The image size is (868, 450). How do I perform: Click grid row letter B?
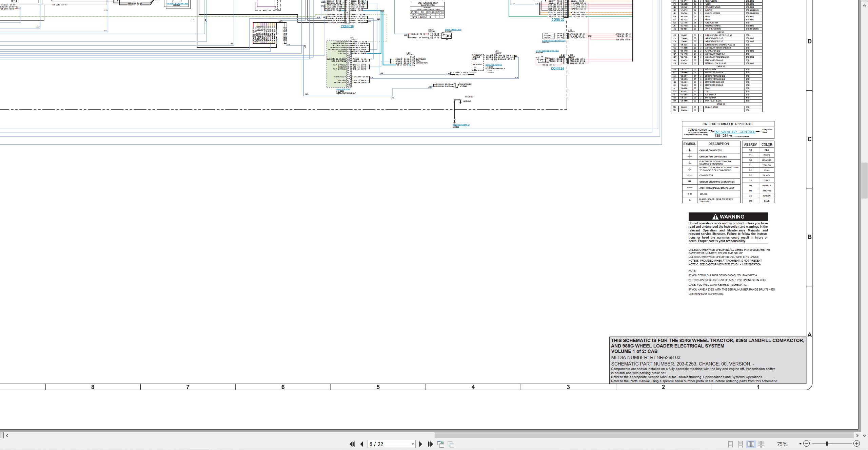[x=809, y=237]
